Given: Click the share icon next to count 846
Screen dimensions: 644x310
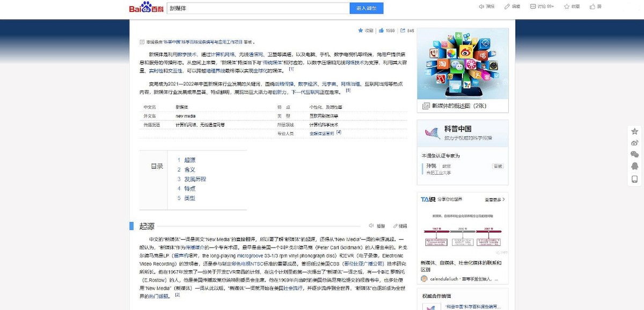Looking at the screenshot, I should coord(402,31).
